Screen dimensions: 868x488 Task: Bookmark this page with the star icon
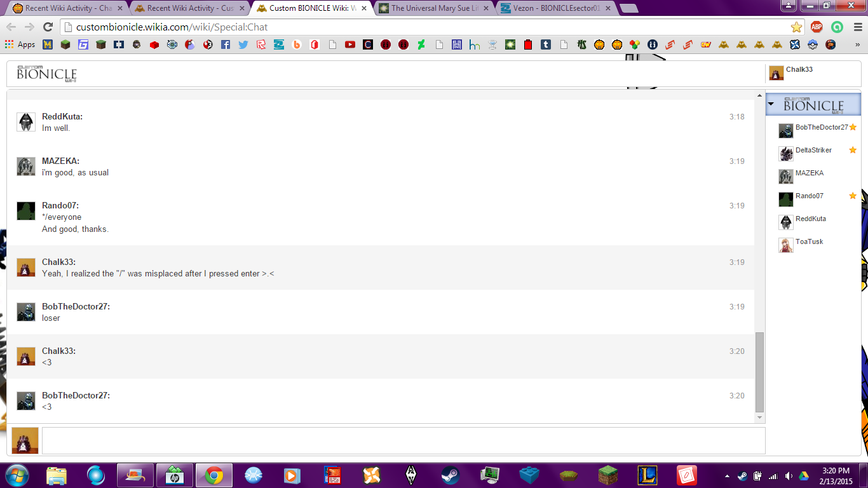(796, 27)
